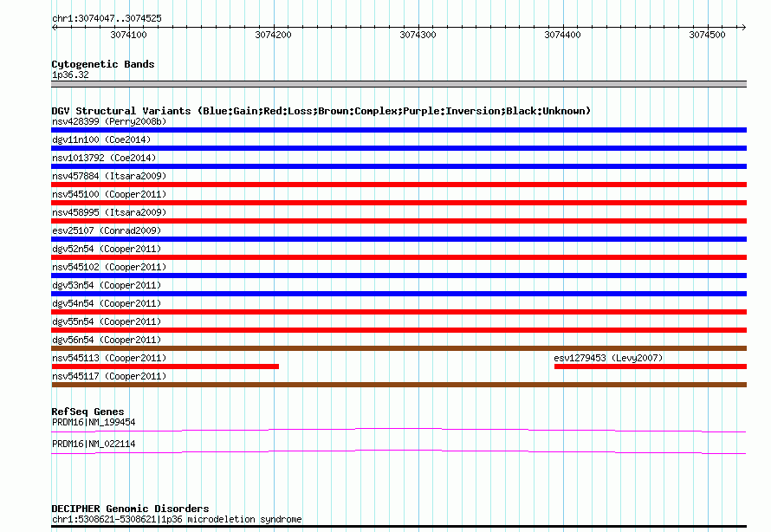Click the Cytogenetic Bands track title

(103, 64)
